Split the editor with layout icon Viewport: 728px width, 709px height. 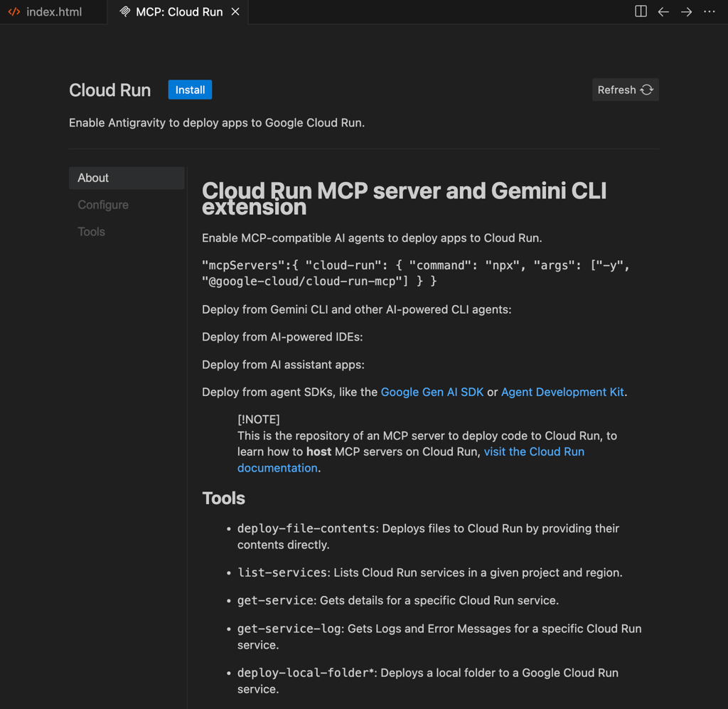641,11
